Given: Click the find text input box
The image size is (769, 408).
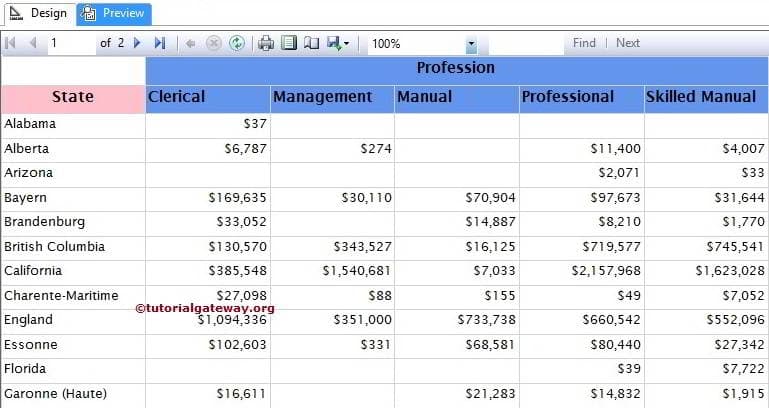Looking at the screenshot, I should 524,43.
